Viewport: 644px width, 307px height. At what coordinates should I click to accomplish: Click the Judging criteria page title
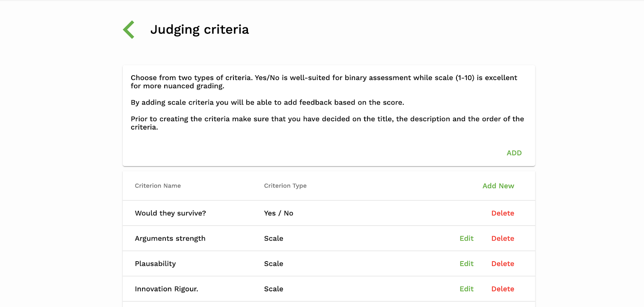pos(200,30)
